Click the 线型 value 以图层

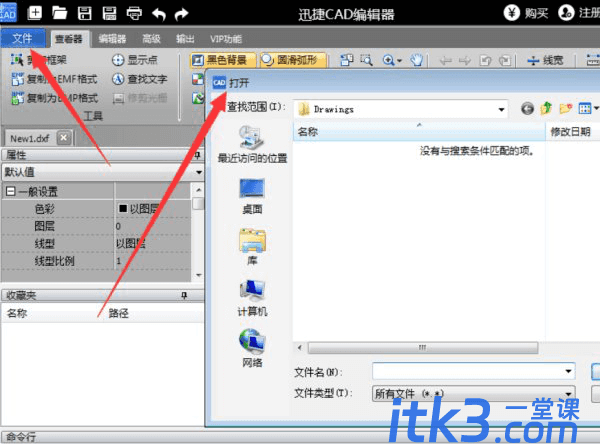tap(131, 243)
